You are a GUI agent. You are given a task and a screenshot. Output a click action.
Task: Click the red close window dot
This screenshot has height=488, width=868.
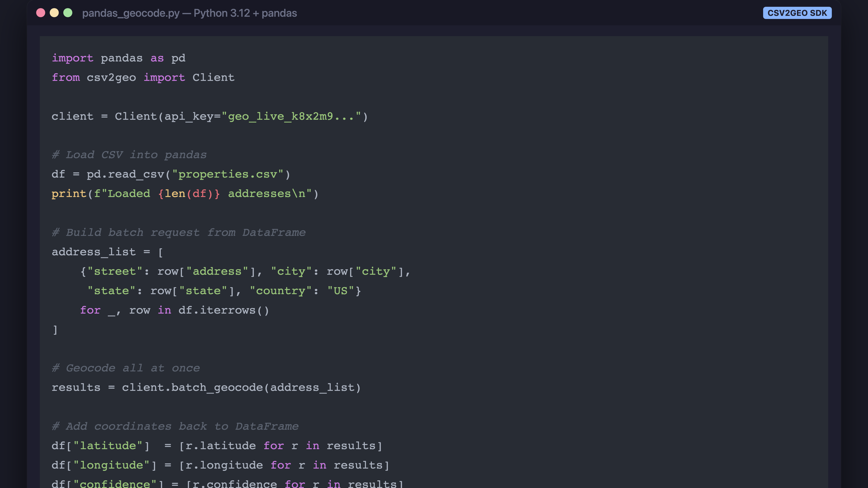point(41,13)
